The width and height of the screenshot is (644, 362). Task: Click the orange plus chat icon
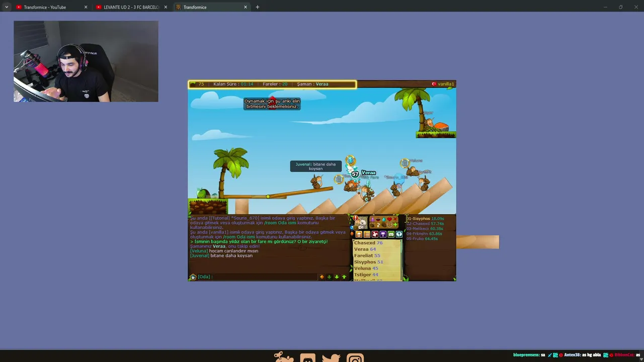pyautogui.click(x=322, y=277)
